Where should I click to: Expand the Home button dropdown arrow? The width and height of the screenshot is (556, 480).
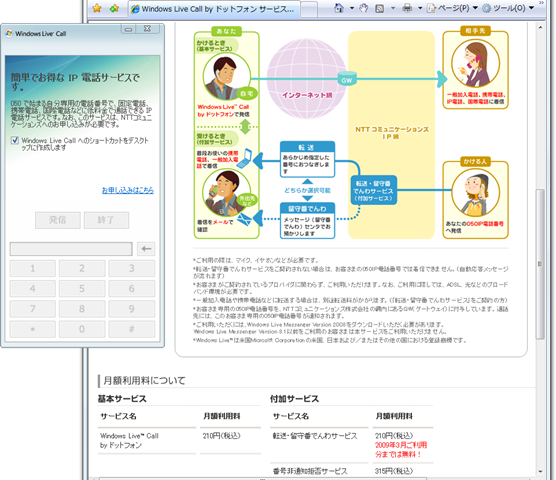click(352, 8)
